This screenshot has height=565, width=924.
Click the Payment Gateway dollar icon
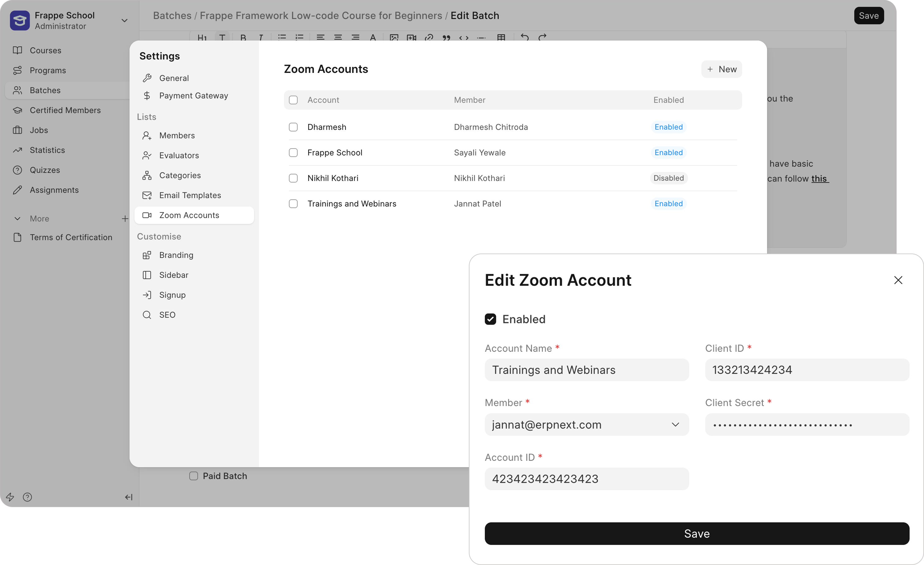[147, 96]
